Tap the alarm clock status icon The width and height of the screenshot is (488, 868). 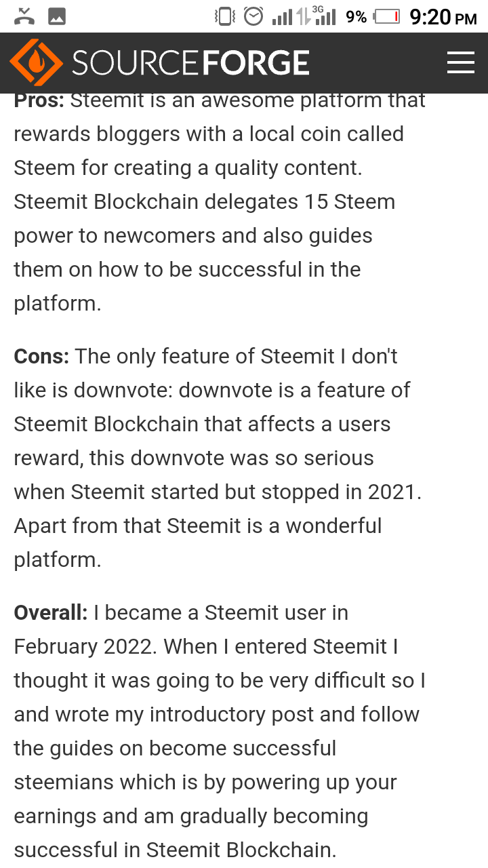[253, 16]
